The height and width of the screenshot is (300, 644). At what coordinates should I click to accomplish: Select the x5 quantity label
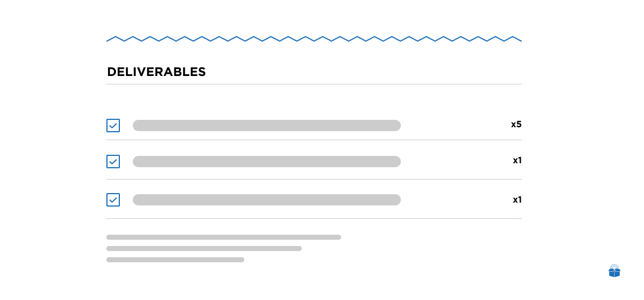coord(516,124)
